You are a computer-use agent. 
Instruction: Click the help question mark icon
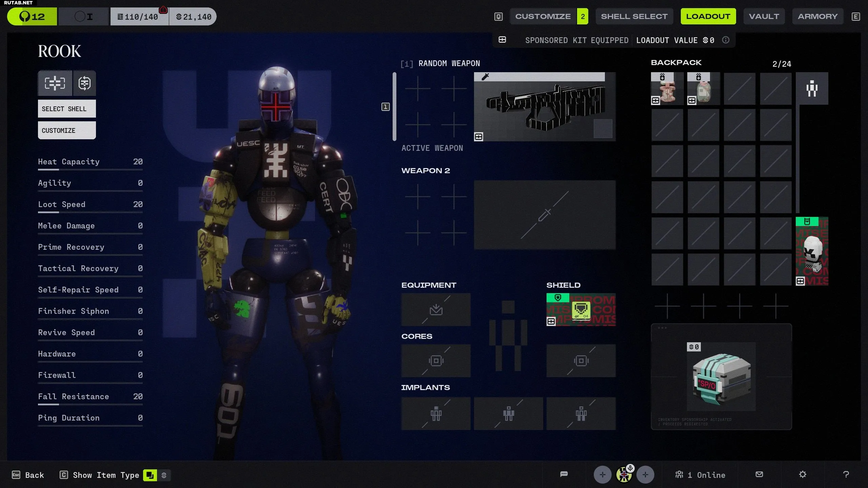point(846,474)
